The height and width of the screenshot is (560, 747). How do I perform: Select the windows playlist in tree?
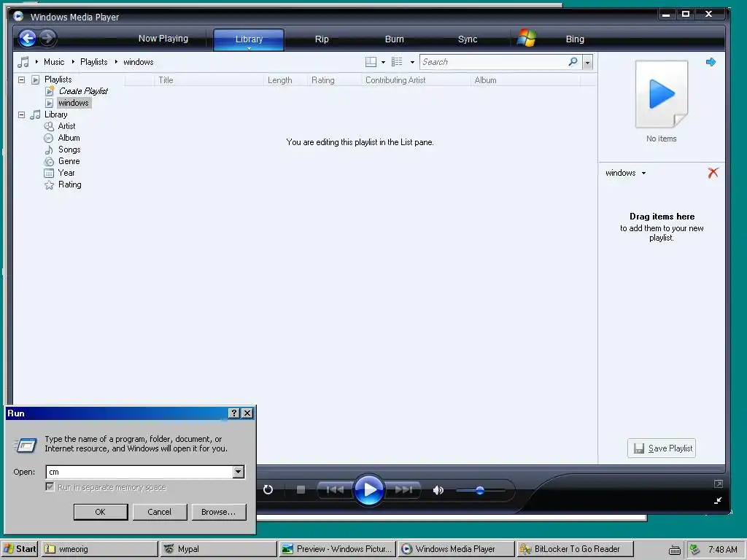click(74, 103)
